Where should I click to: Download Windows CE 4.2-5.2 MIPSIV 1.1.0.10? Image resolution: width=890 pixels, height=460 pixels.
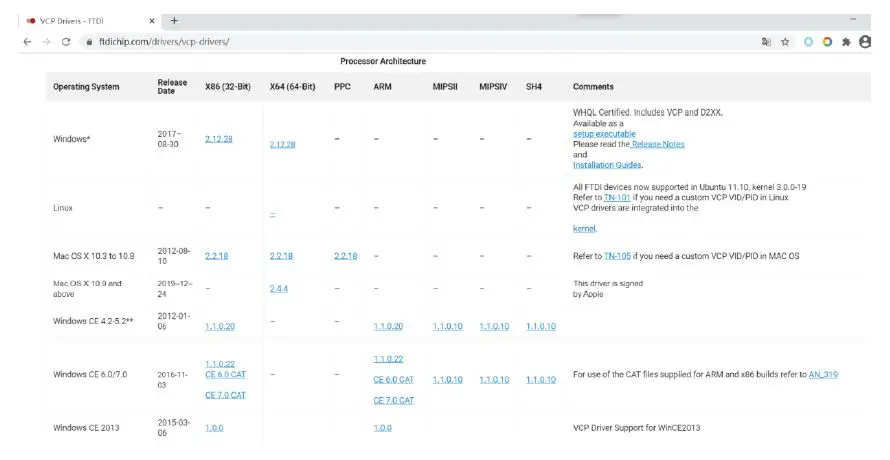pos(494,327)
